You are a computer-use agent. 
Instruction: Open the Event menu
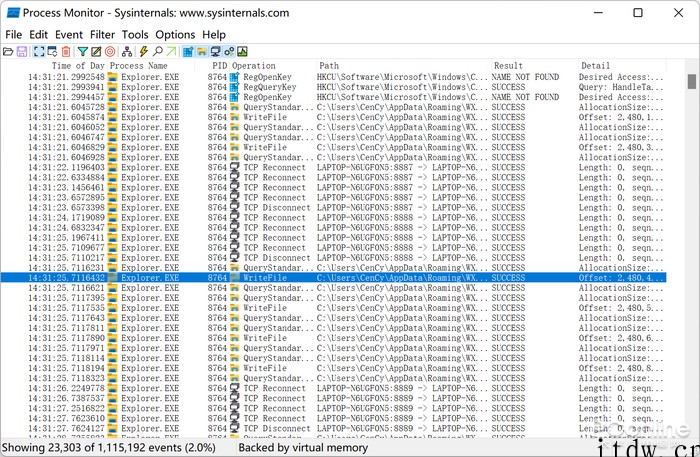point(69,35)
